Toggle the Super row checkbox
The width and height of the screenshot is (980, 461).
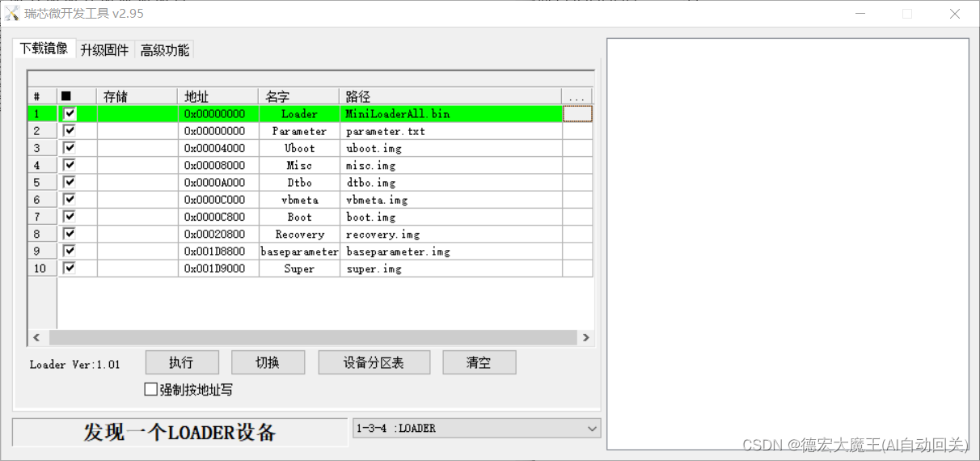coord(70,268)
